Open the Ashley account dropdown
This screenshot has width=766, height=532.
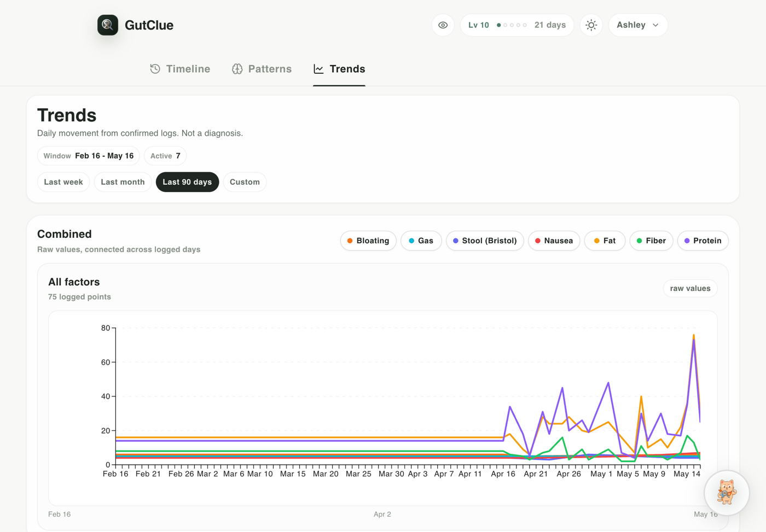pos(638,25)
